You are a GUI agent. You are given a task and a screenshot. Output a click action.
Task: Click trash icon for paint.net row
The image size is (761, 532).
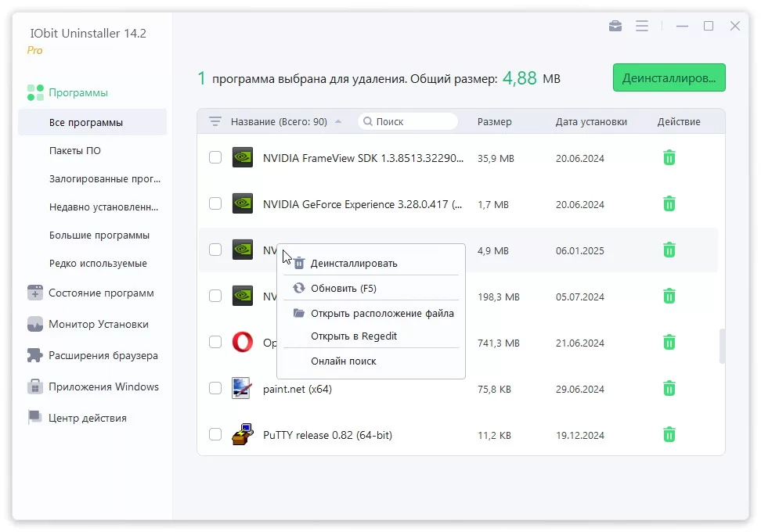pyautogui.click(x=669, y=389)
